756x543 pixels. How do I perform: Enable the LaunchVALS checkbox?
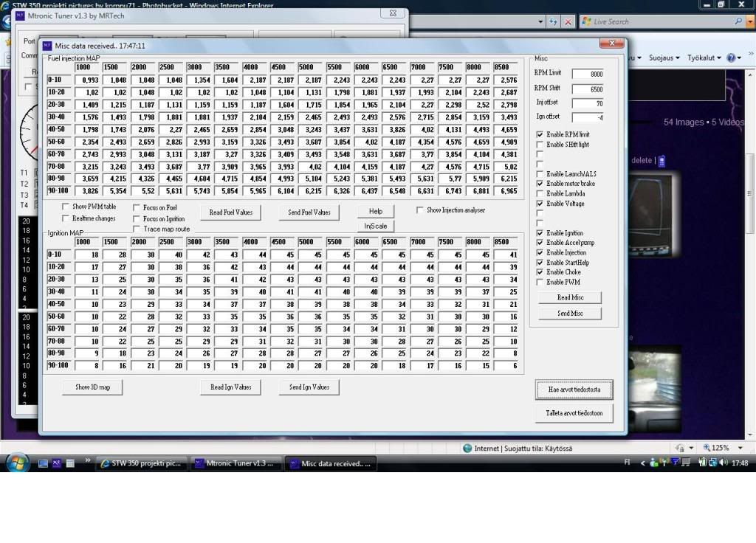pyautogui.click(x=540, y=174)
